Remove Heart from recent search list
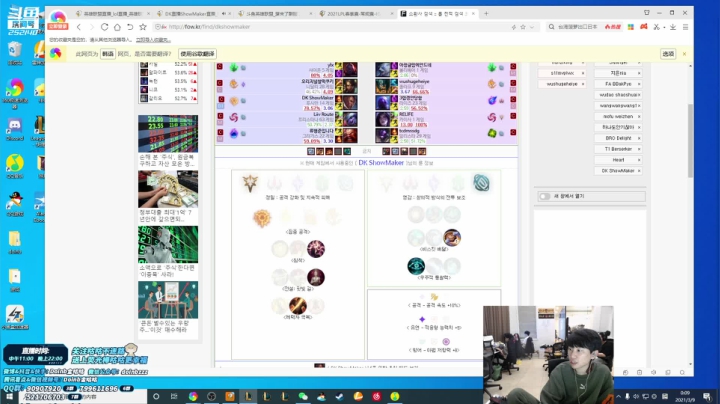 click(x=639, y=160)
